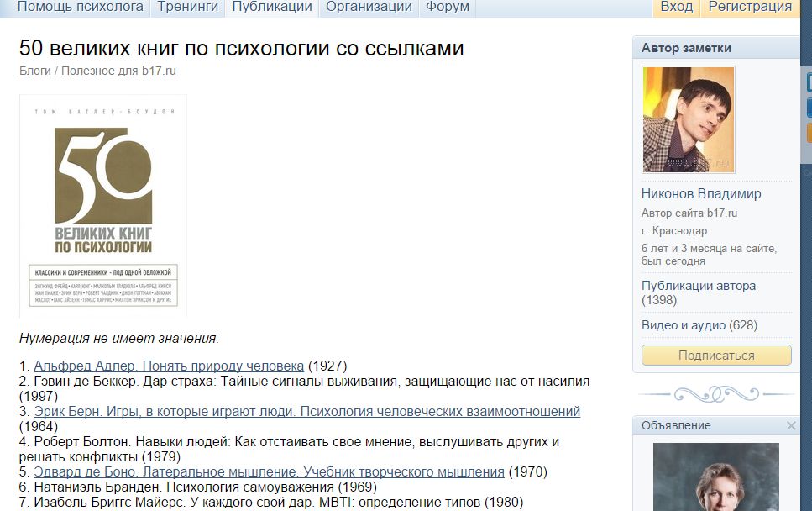This screenshot has height=511, width=812.
Task: Open Видео и аудио (628)
Action: click(x=699, y=325)
